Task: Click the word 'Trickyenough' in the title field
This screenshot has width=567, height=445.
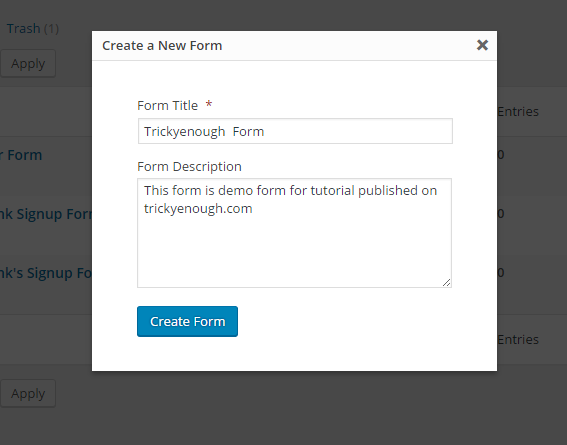Action: pos(184,132)
